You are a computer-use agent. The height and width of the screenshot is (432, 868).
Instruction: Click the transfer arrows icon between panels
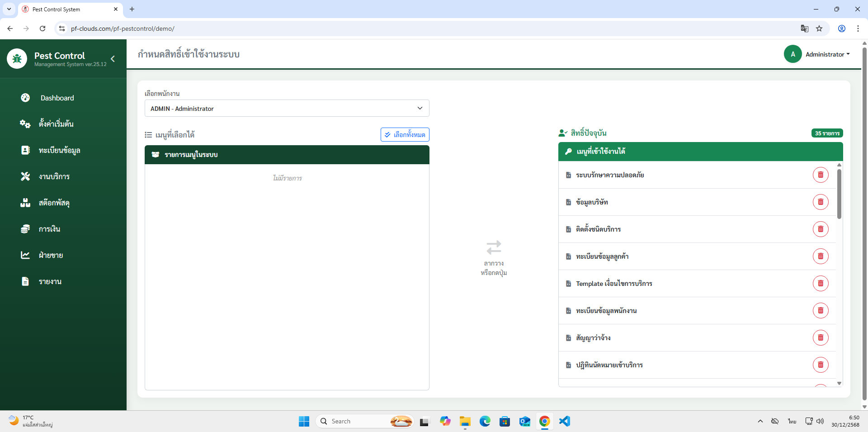(x=494, y=247)
